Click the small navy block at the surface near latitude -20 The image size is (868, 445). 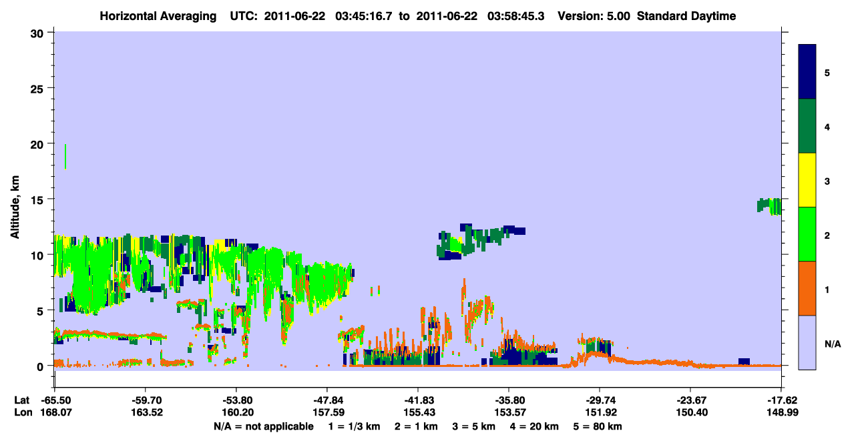click(x=744, y=362)
